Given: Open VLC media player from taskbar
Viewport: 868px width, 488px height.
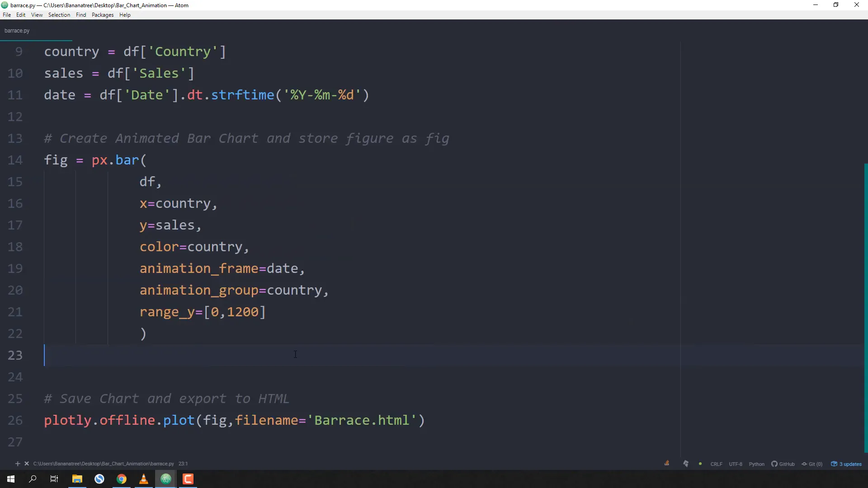Looking at the screenshot, I should (x=144, y=479).
